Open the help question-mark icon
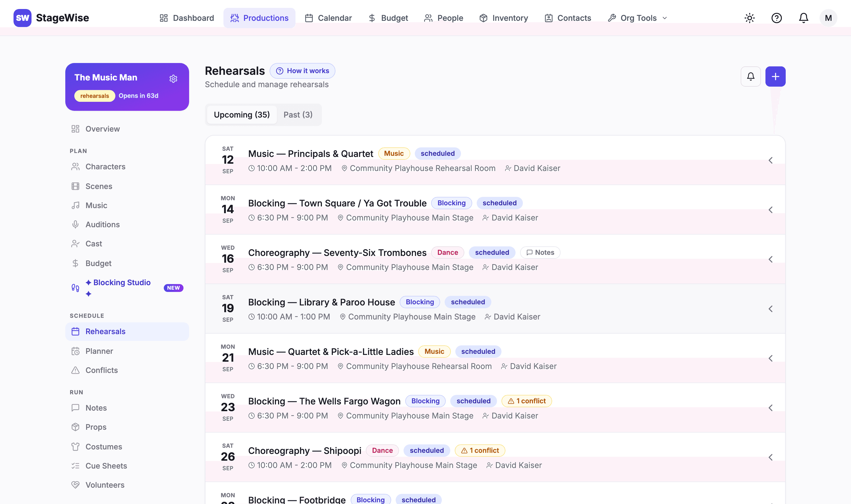 click(777, 18)
